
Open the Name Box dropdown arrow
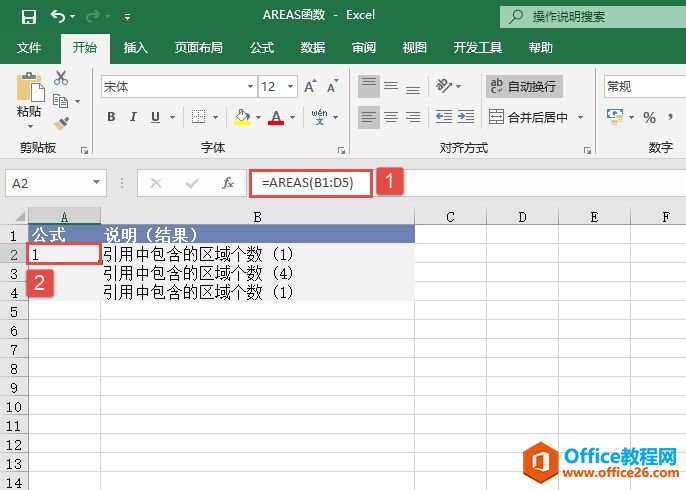[x=97, y=183]
